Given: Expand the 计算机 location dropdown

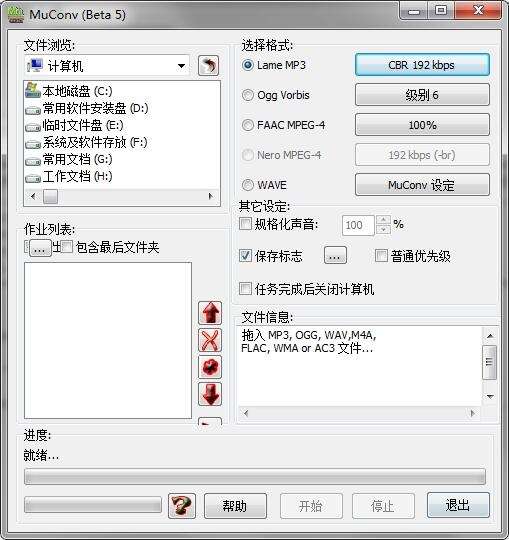Looking at the screenshot, I should coord(181,65).
